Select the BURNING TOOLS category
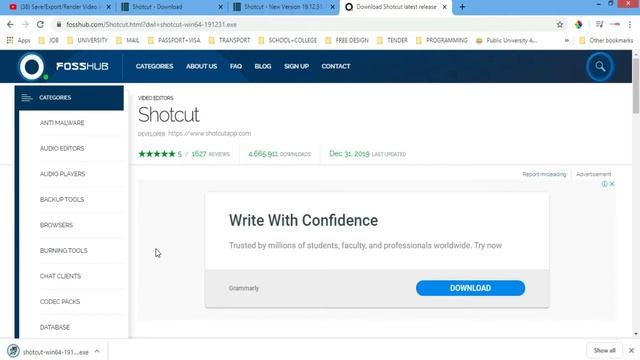This screenshot has width=640, height=360. (x=64, y=251)
